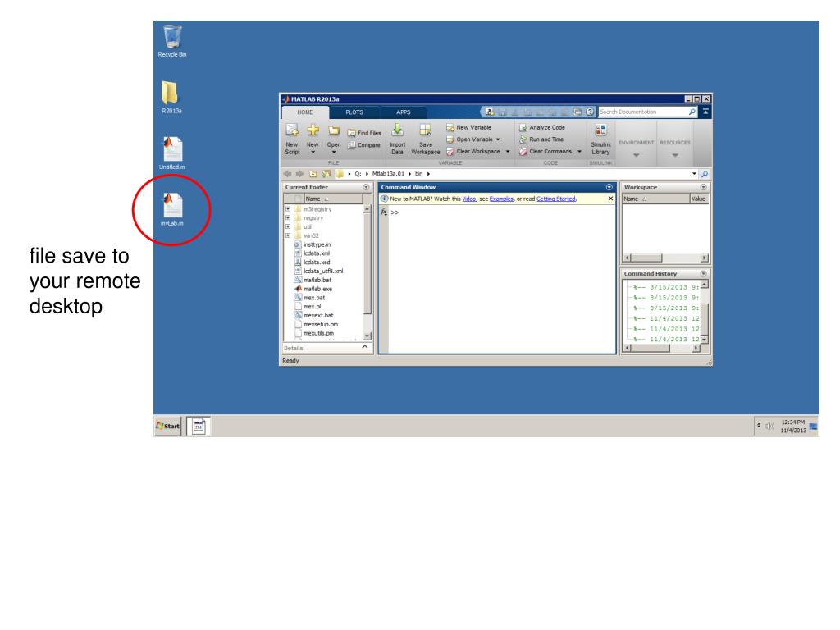Click the documentation search magnifier icon
The width and height of the screenshot is (840, 630).
coord(692,112)
